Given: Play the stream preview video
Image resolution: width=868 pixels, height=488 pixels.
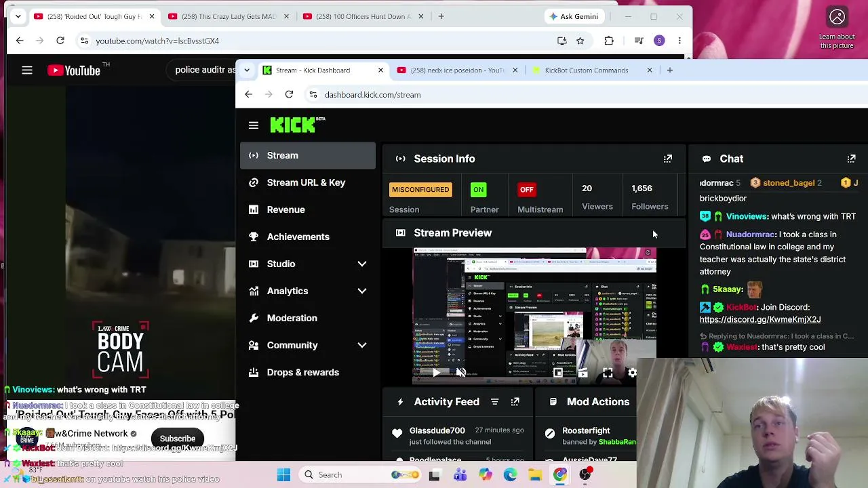Looking at the screenshot, I should 436,372.
